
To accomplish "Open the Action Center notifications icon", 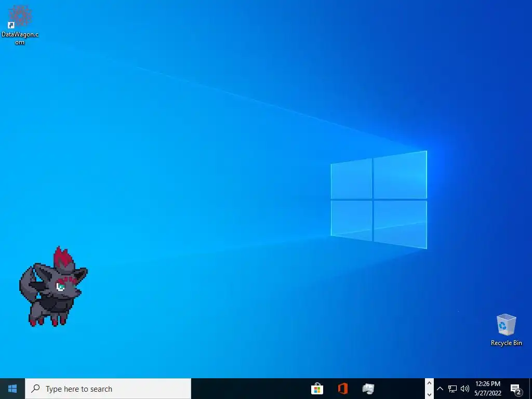I will pyautogui.click(x=516, y=389).
